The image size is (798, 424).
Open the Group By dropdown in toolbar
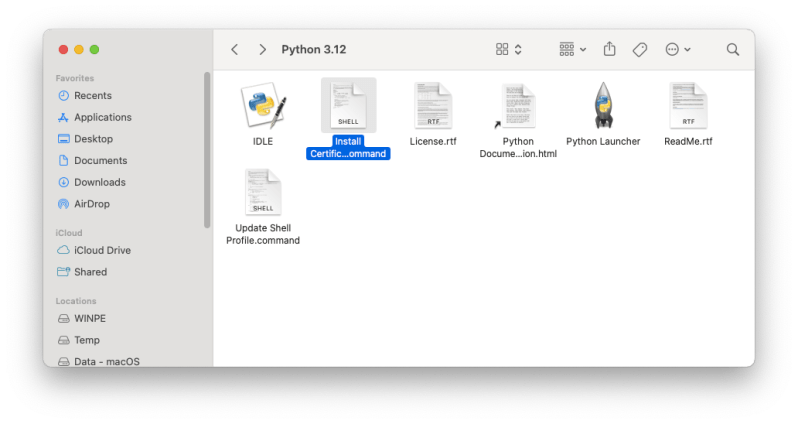573,49
